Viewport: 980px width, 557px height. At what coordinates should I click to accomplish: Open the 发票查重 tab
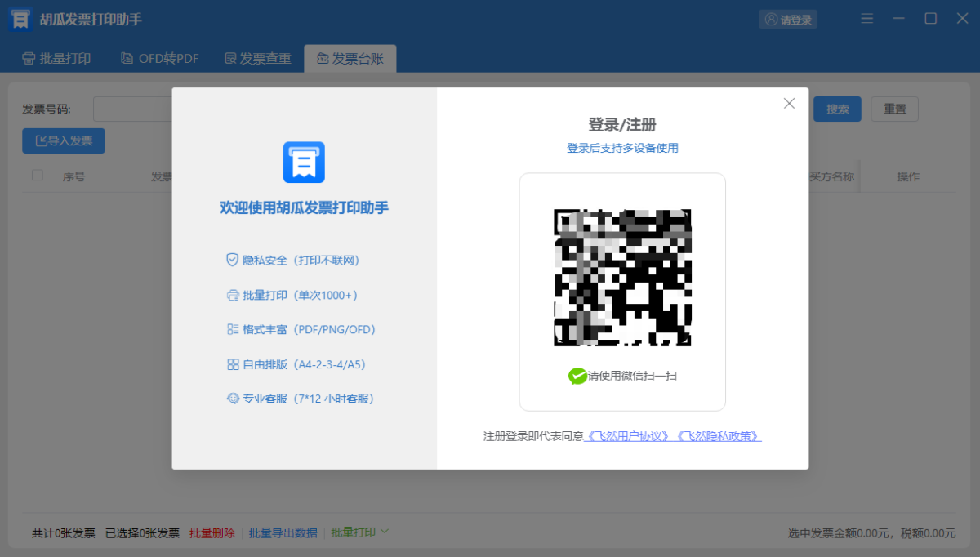point(257,58)
